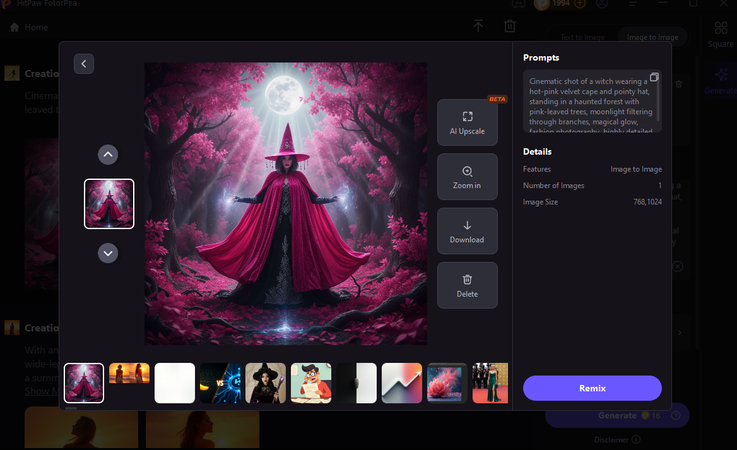This screenshot has width=737, height=450.
Task: Open the black and white split thumbnail
Action: [357, 383]
